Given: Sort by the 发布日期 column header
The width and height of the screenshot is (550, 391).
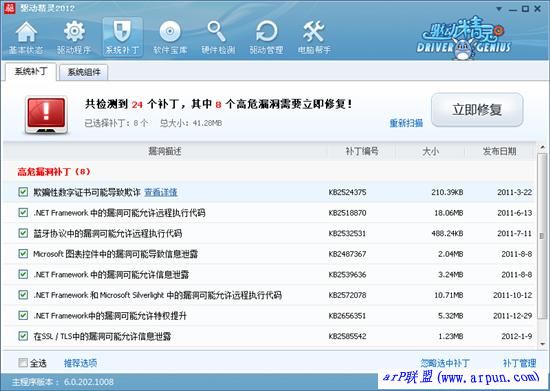Looking at the screenshot, I should tap(499, 151).
